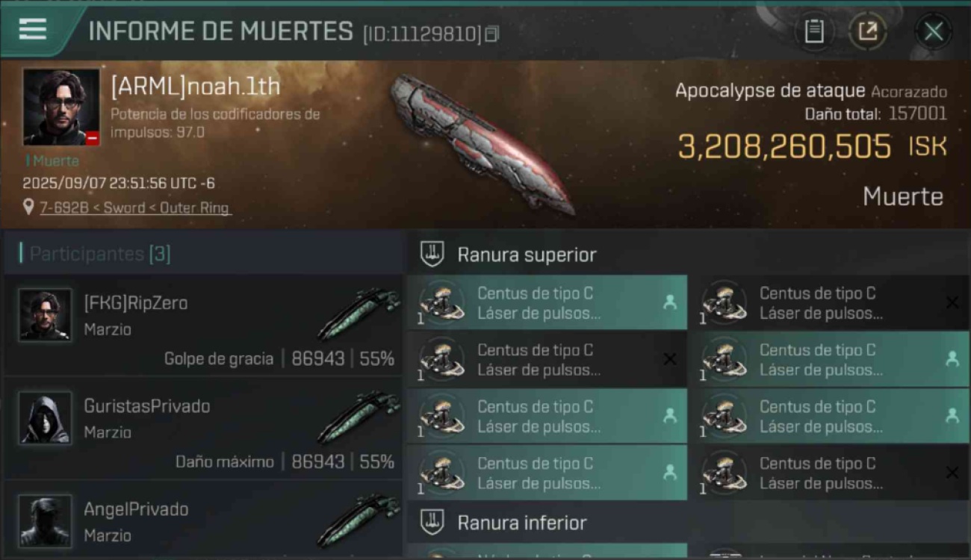Open the noah.1th pilot portrait
Screen dimensions: 971x560
pos(61,107)
